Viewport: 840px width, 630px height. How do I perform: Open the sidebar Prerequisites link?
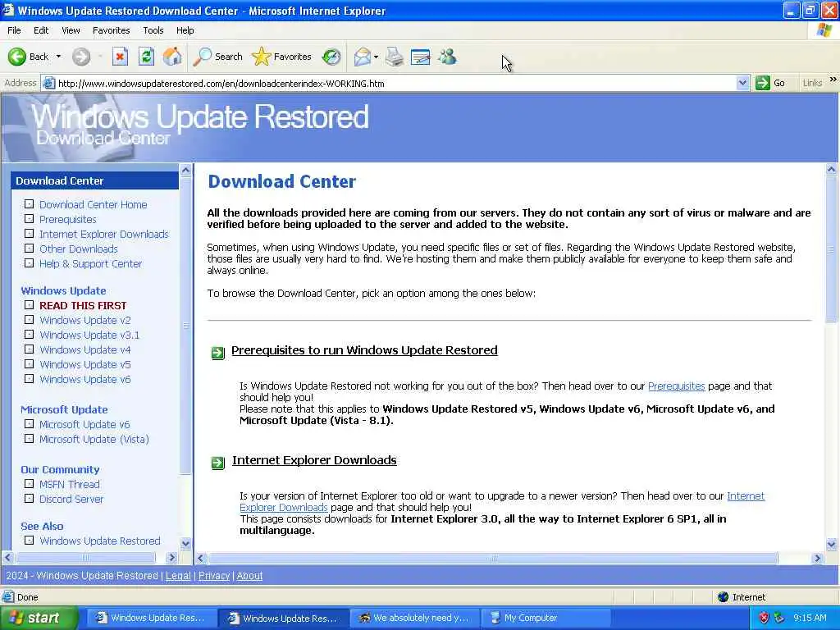(x=68, y=220)
